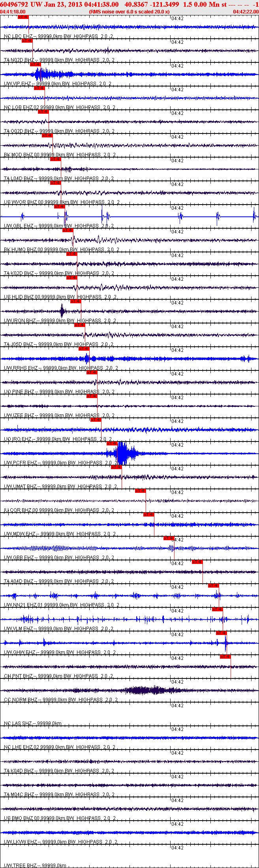Select the UW UMAT BHZ station label
Image resolution: width=259 pixels, height=868 pixels.
60,487
